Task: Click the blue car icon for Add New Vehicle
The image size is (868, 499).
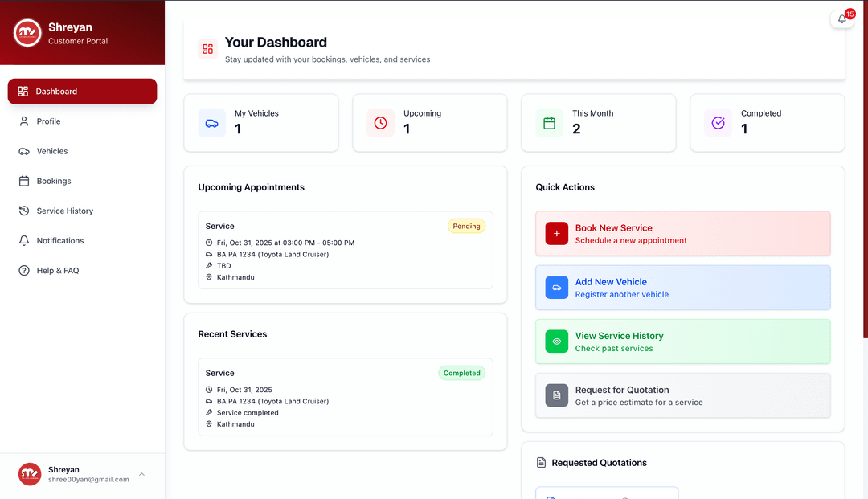Action: [556, 288]
